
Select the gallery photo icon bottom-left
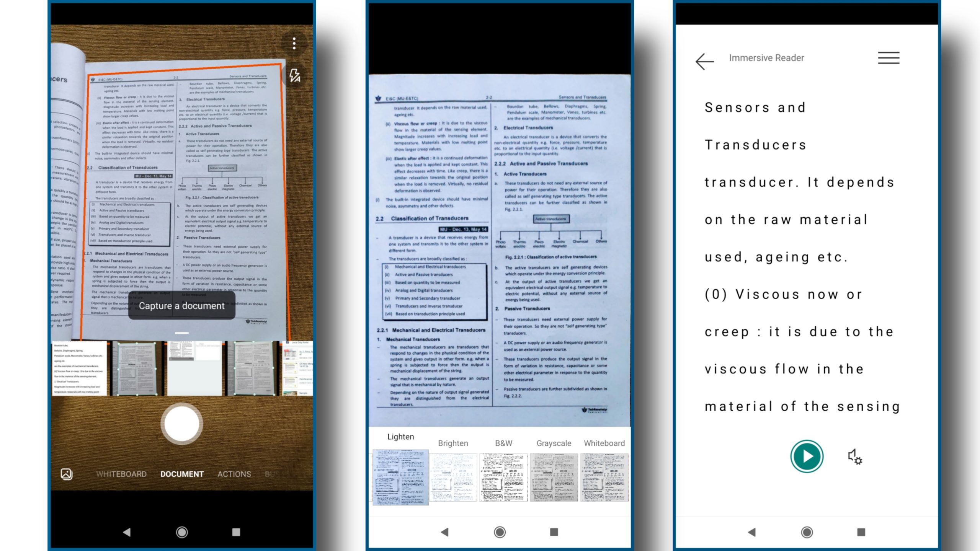pos(67,474)
